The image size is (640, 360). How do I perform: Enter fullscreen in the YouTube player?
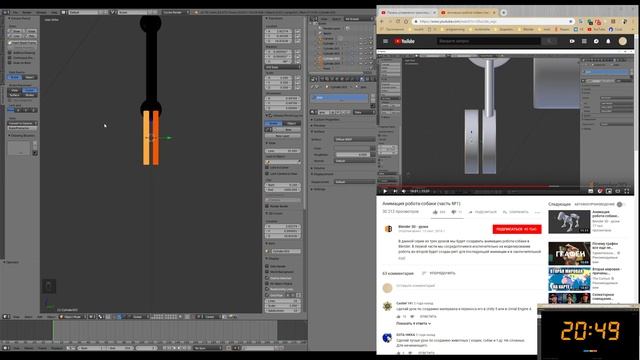click(627, 191)
